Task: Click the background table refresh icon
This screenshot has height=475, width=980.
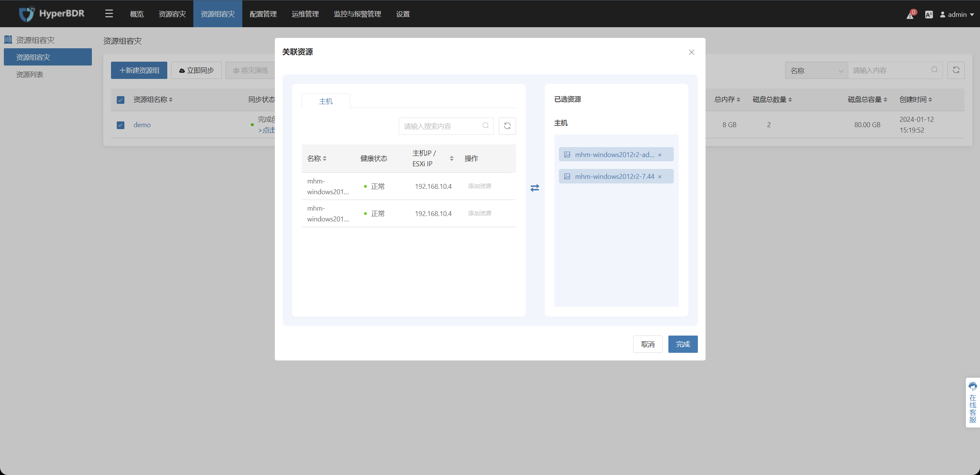Action: 956,70
